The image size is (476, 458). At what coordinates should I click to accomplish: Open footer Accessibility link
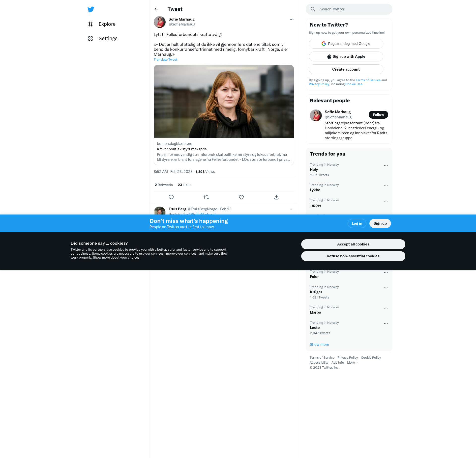[x=319, y=363]
